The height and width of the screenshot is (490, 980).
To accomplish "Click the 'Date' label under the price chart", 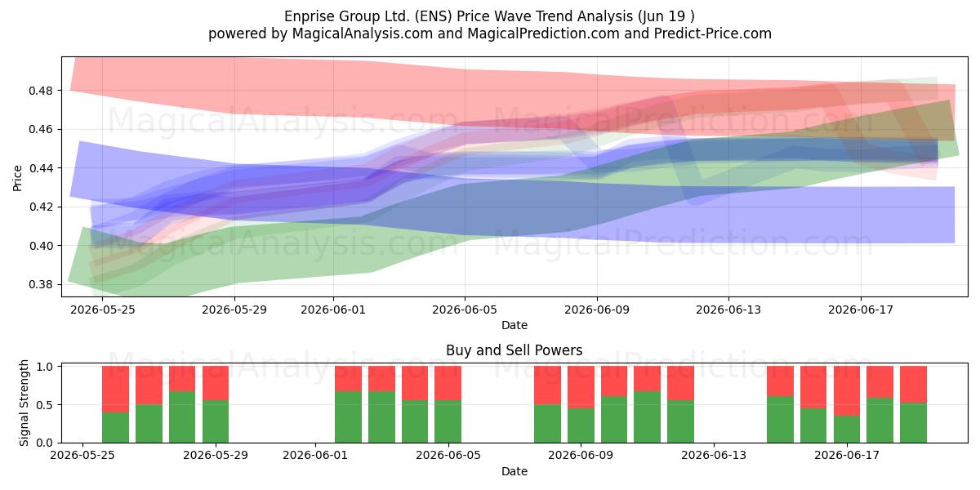I will 514,325.
